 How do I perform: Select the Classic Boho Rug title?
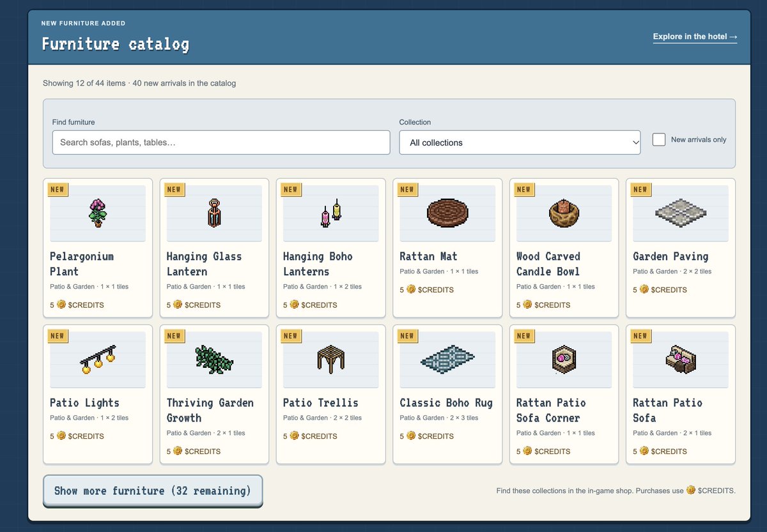click(446, 402)
